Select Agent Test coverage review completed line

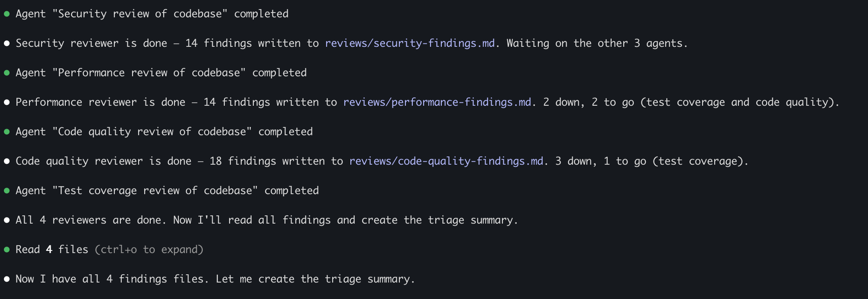(x=167, y=191)
